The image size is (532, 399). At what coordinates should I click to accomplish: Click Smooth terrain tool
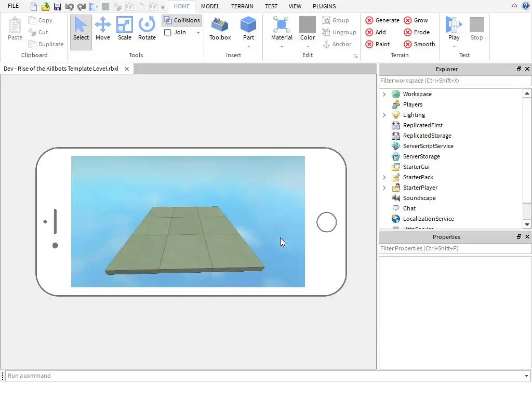tap(419, 44)
